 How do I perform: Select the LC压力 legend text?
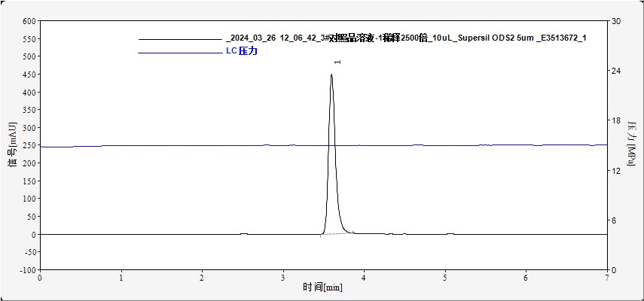tap(242, 53)
